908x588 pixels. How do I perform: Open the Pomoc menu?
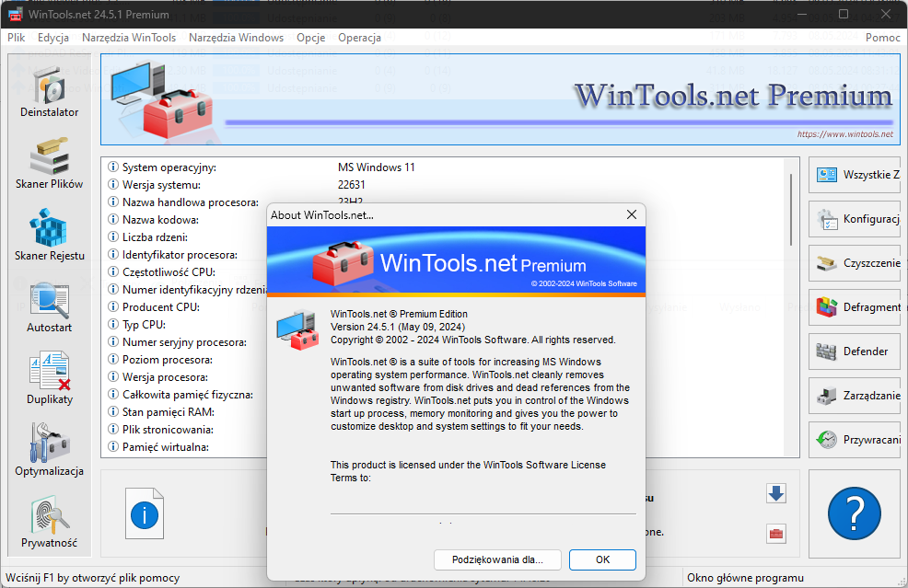tap(883, 38)
